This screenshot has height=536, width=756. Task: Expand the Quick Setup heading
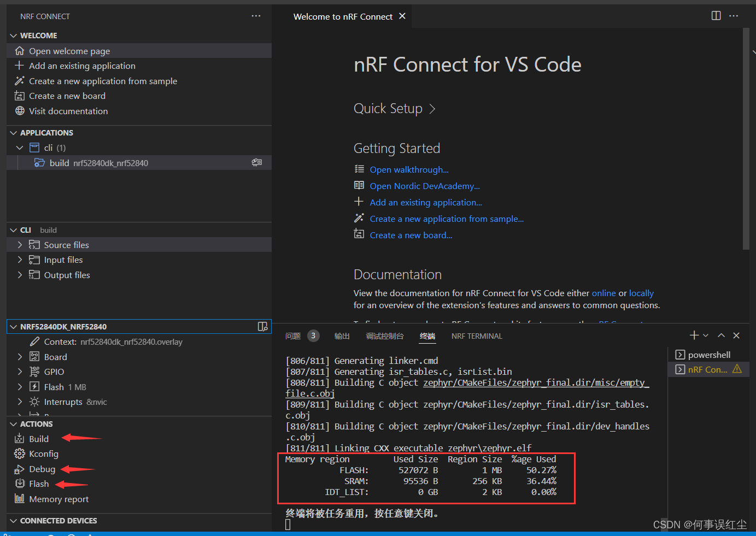coord(394,109)
